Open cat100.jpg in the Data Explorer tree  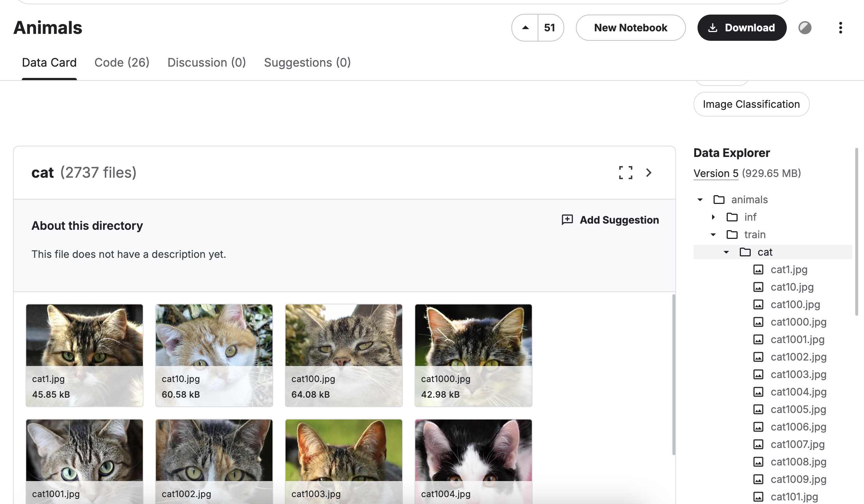[x=795, y=304]
